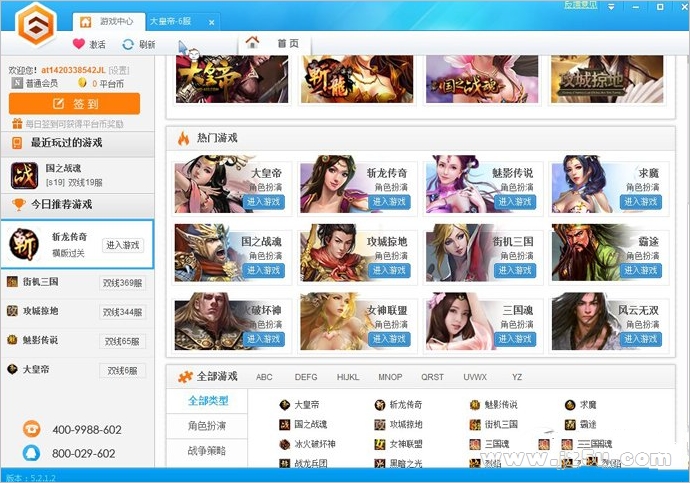The height and width of the screenshot is (483, 690).
Task: Click 进入游戏 for recommended 斩龙传奇
Action: (x=123, y=245)
